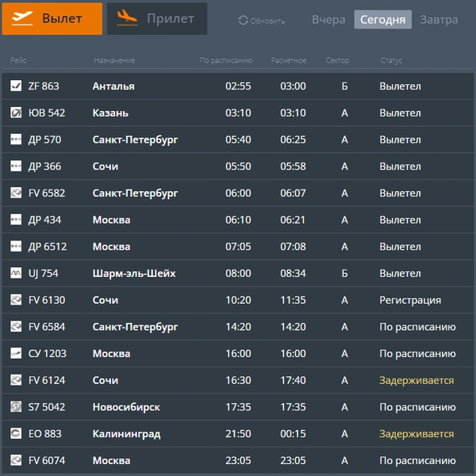The height and width of the screenshot is (476, 476).
Task: Select flight number S7 5042
Action: (47, 407)
